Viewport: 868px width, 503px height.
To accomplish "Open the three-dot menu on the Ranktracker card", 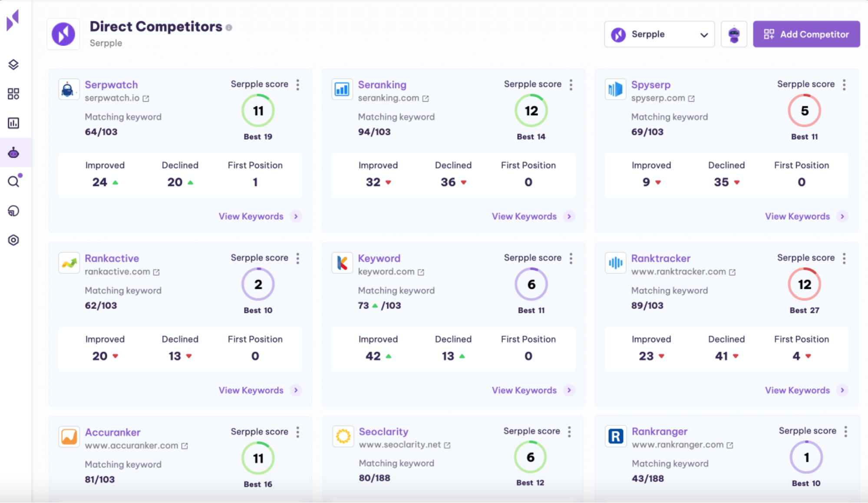I will pyautogui.click(x=844, y=258).
